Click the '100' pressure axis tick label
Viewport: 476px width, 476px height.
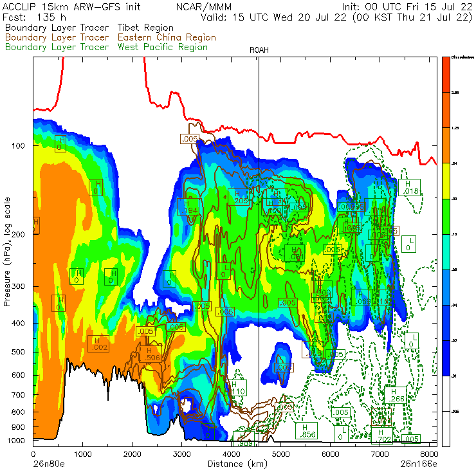pyautogui.click(x=18, y=146)
